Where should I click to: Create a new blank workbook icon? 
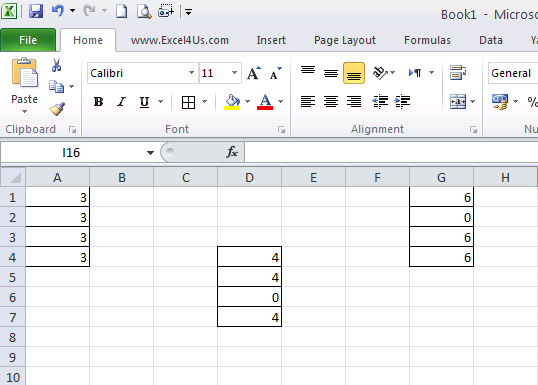tap(121, 11)
